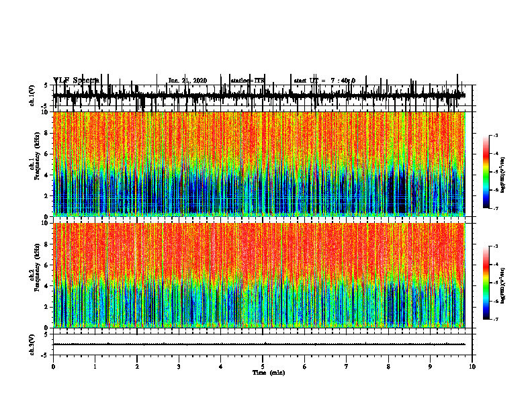Click the time axis tick label "9"
Screen dimensions: 532x411
(x=430, y=367)
